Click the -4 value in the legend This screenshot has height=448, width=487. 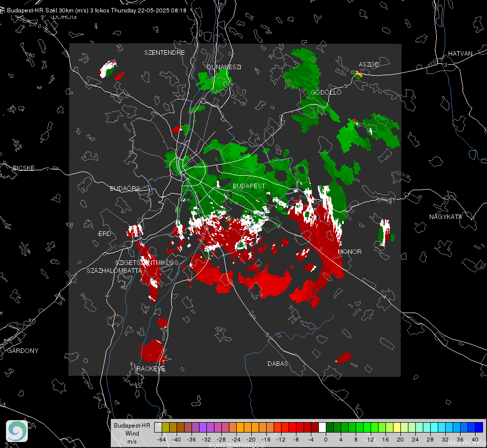(x=310, y=440)
